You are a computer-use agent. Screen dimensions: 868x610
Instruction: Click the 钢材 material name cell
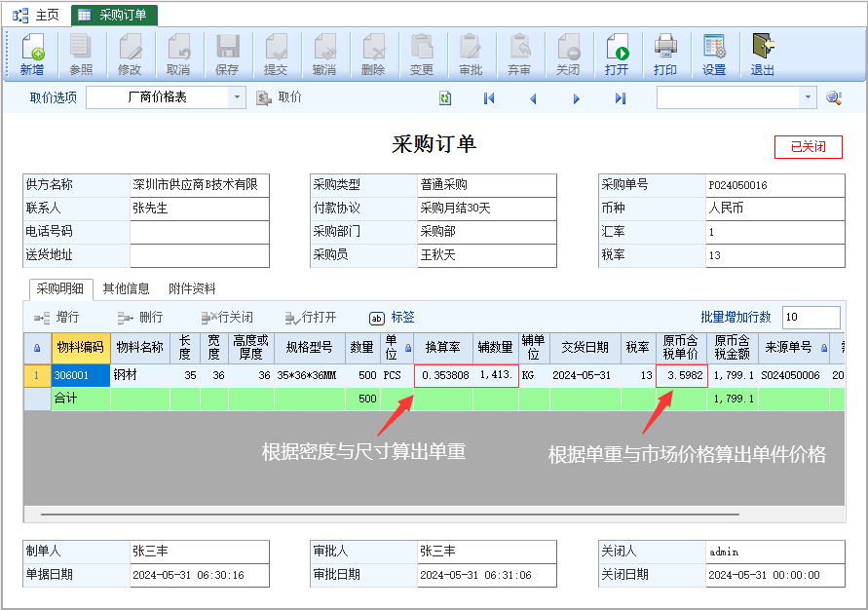pyautogui.click(x=140, y=376)
